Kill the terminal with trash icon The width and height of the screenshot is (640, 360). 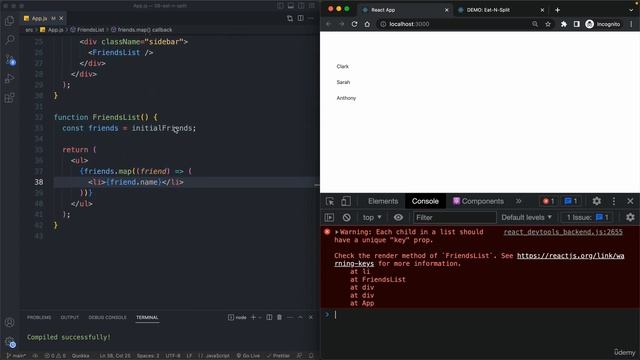(x=280, y=317)
